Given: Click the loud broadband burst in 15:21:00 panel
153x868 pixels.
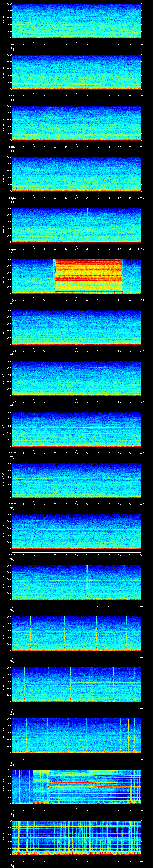Looking at the screenshot, I should click(x=88, y=276).
